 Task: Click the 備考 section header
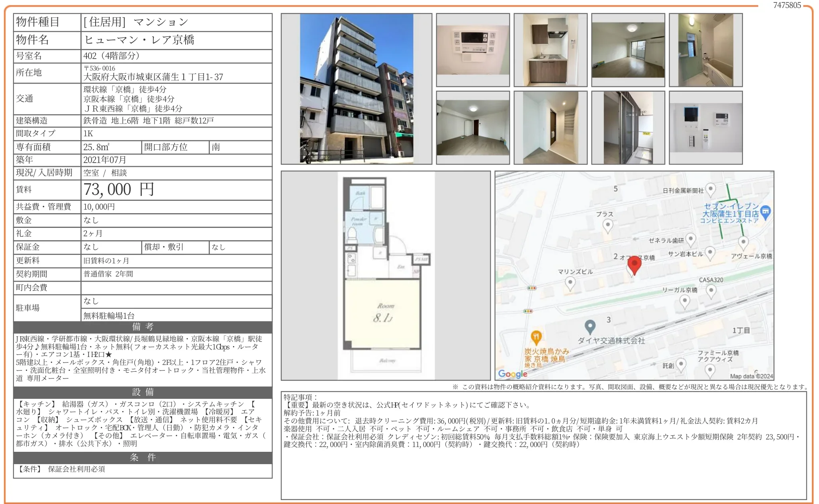[x=143, y=327]
